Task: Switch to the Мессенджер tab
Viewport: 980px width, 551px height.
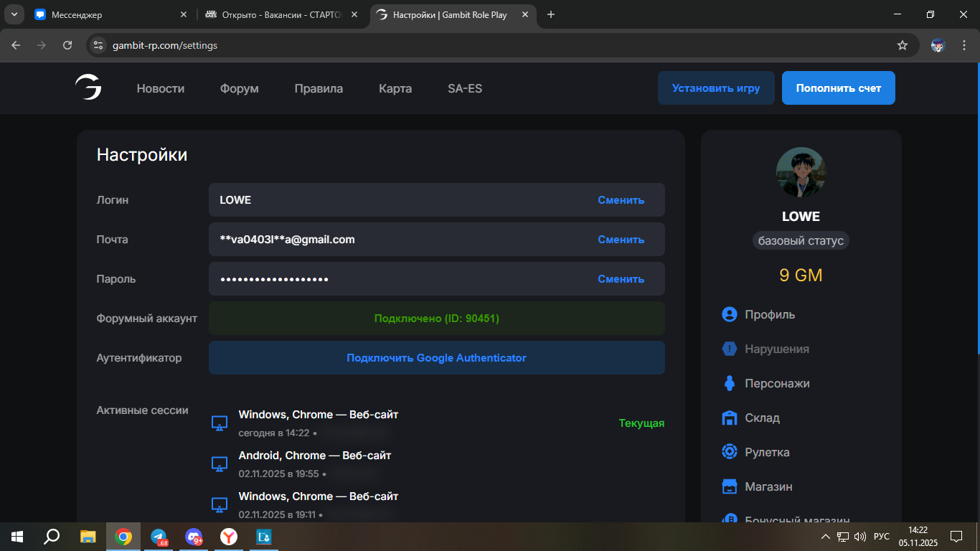Action: pos(108,14)
